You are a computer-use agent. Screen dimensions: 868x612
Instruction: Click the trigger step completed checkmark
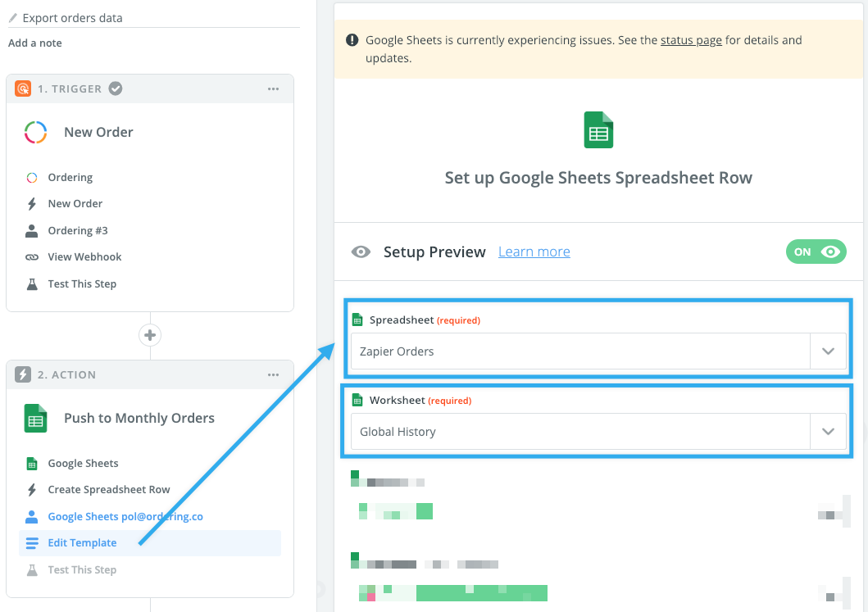coord(115,88)
